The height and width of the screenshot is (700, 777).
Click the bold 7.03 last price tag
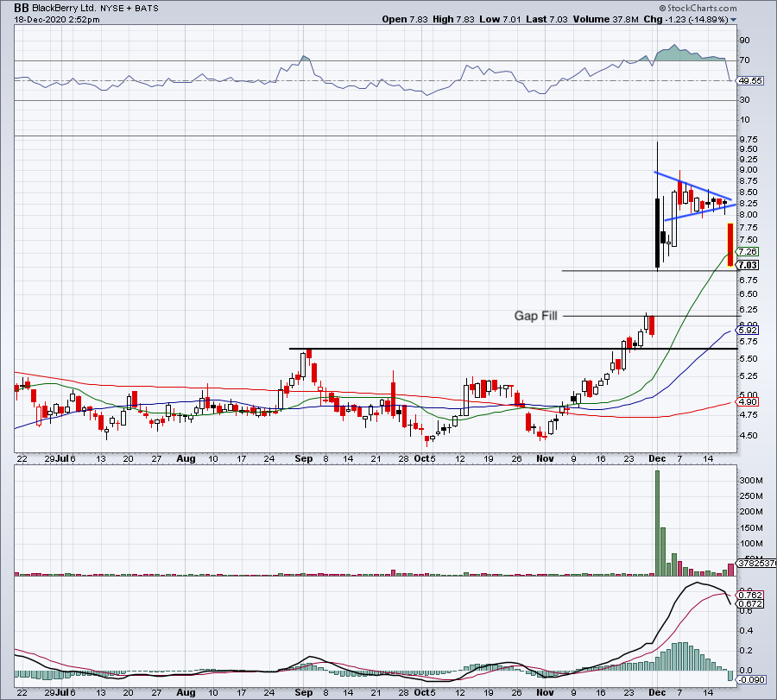pos(748,265)
